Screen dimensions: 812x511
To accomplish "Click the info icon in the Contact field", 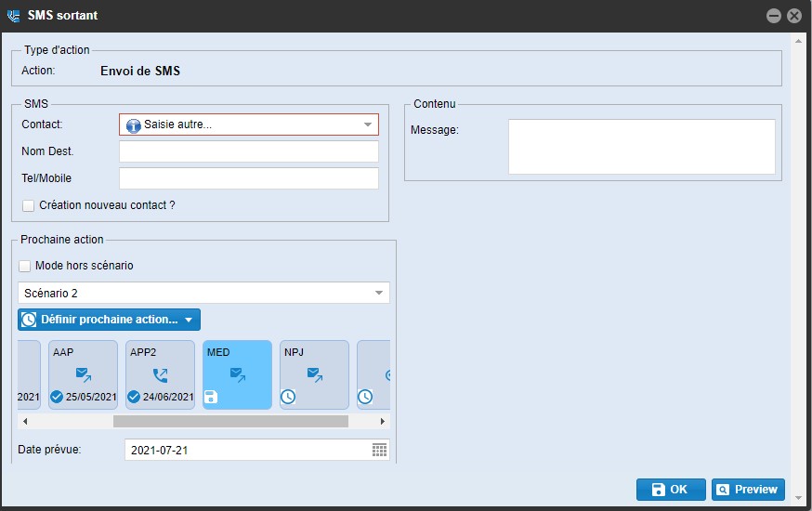I will point(133,125).
